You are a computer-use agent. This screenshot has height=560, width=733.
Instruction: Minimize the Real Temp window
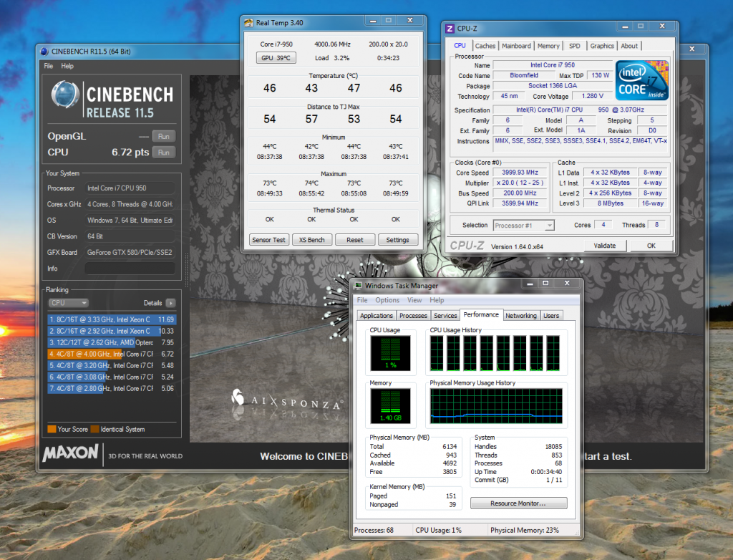tap(373, 21)
